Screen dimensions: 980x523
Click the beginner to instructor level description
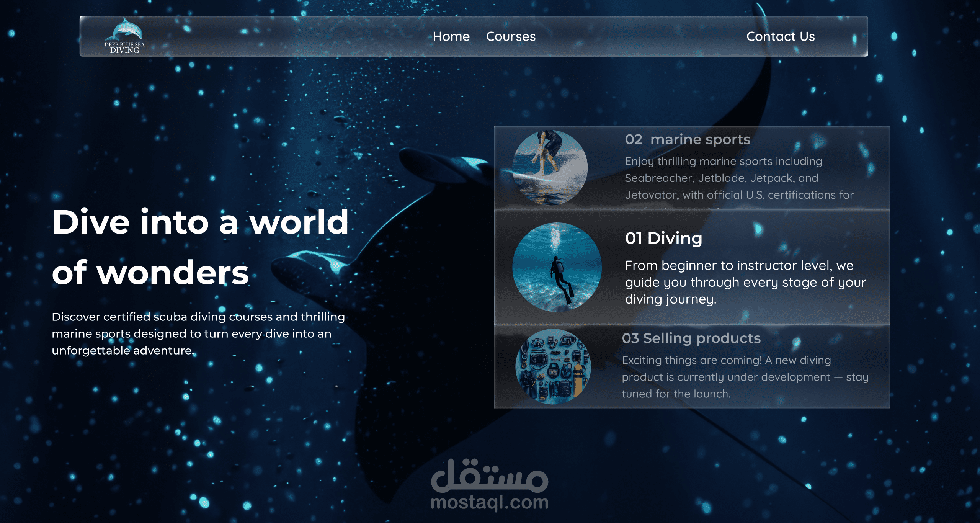[745, 282]
